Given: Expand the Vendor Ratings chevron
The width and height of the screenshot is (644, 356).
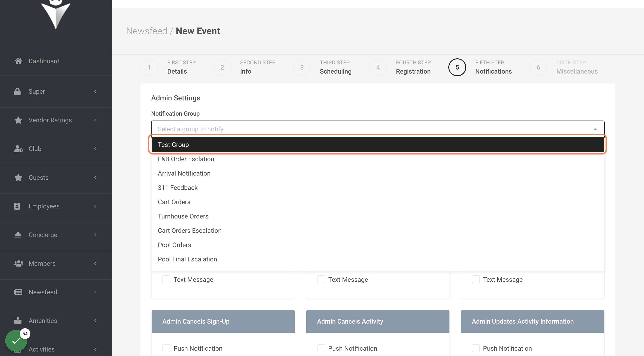Looking at the screenshot, I should [x=95, y=120].
